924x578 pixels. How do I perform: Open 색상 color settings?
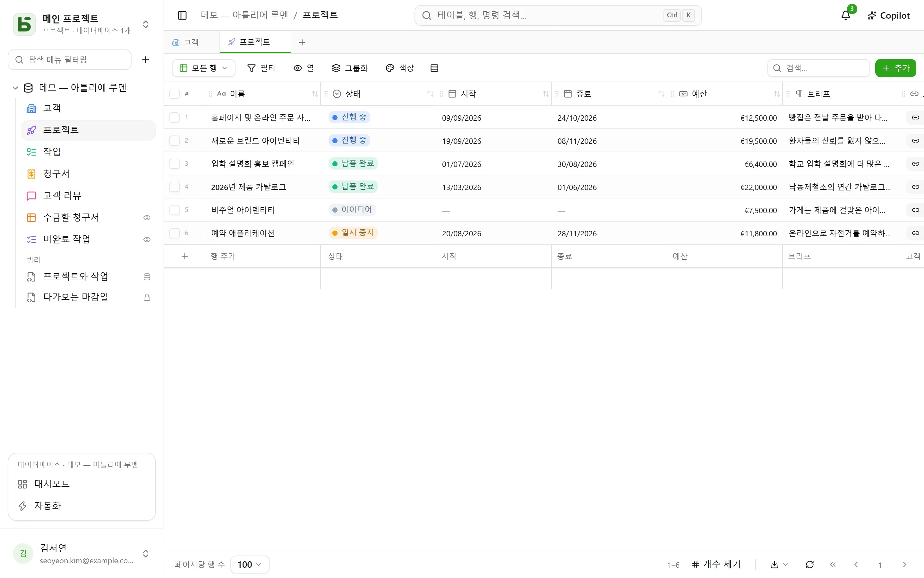400,68
